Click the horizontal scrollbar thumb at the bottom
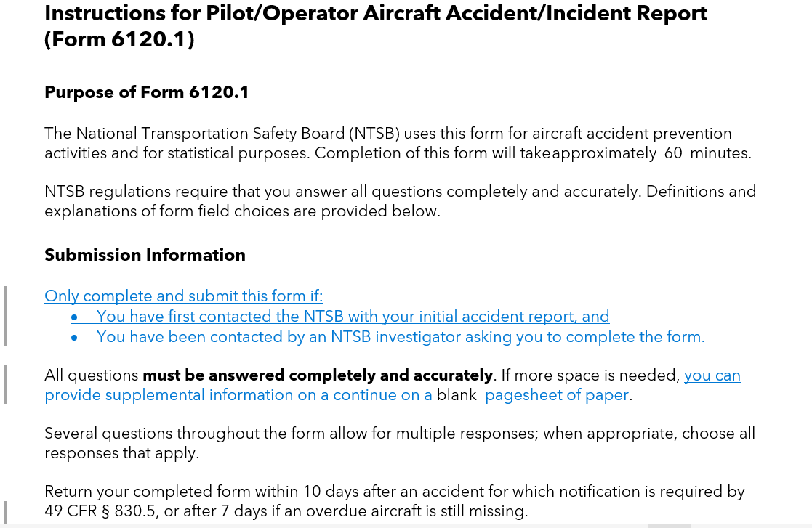Screen dimensions: 812x528 pyautogui.click(x=669, y=525)
